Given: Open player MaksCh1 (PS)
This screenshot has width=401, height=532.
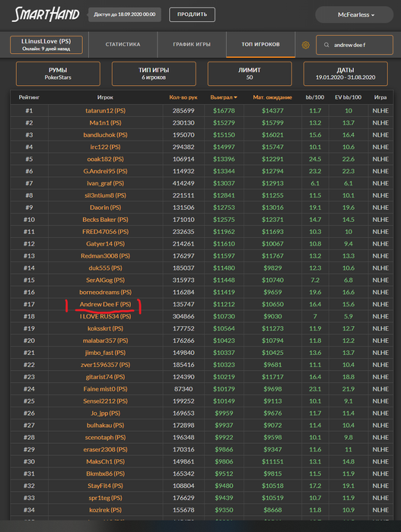Looking at the screenshot, I should click(105, 462).
